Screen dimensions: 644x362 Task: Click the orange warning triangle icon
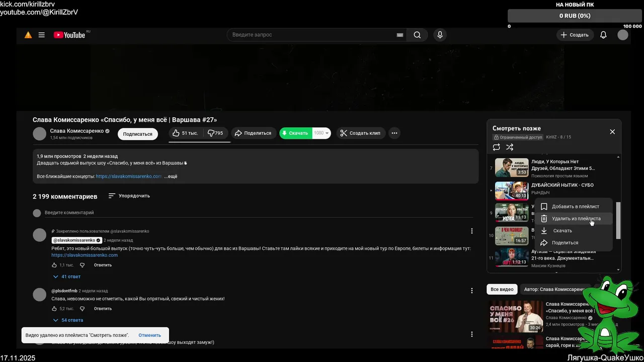28,35
